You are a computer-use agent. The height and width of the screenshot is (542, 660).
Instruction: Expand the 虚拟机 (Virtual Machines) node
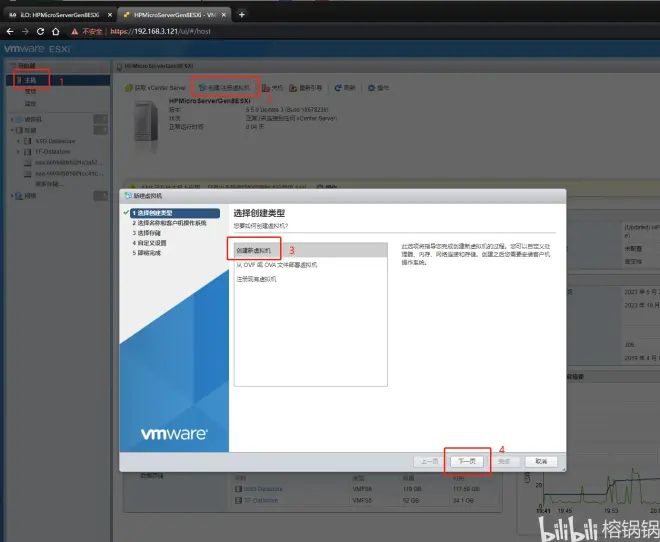point(12,119)
